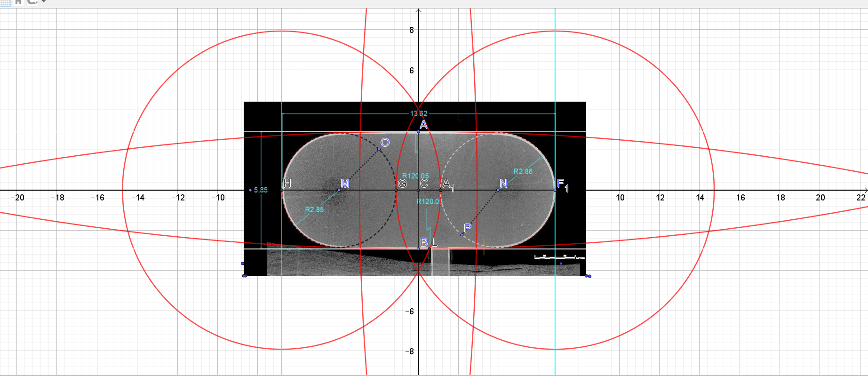The width and height of the screenshot is (868, 376).
Task: Select point G on the horizontal axis
Action: click(x=396, y=190)
